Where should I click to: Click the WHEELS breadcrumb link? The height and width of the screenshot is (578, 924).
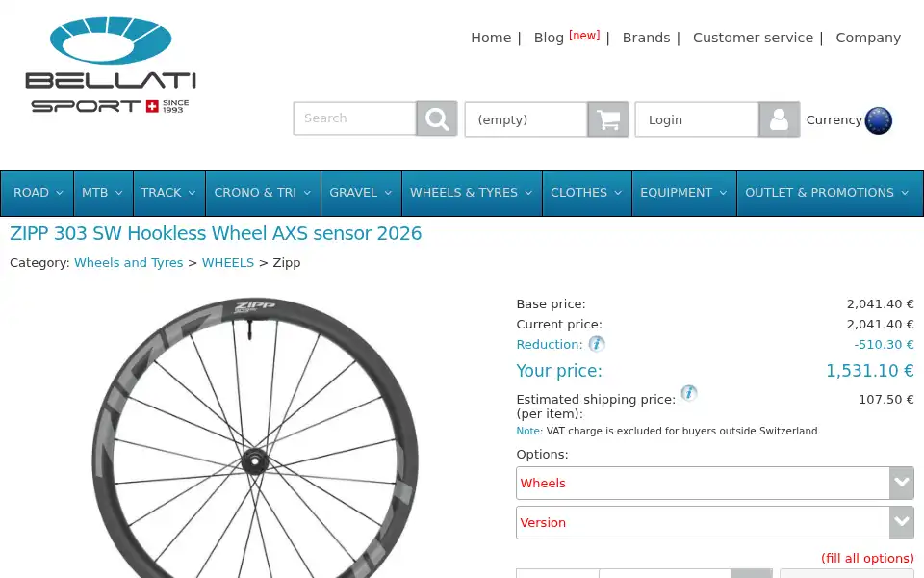(x=228, y=262)
